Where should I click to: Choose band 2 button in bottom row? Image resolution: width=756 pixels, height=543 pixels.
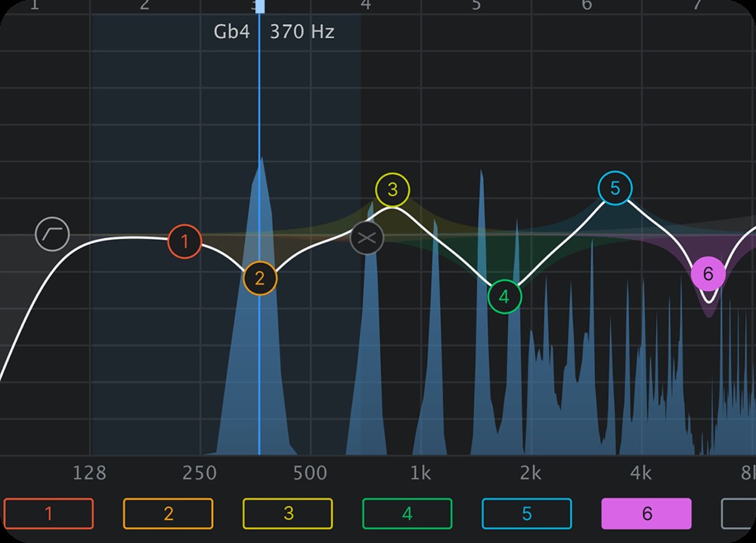pos(169,514)
